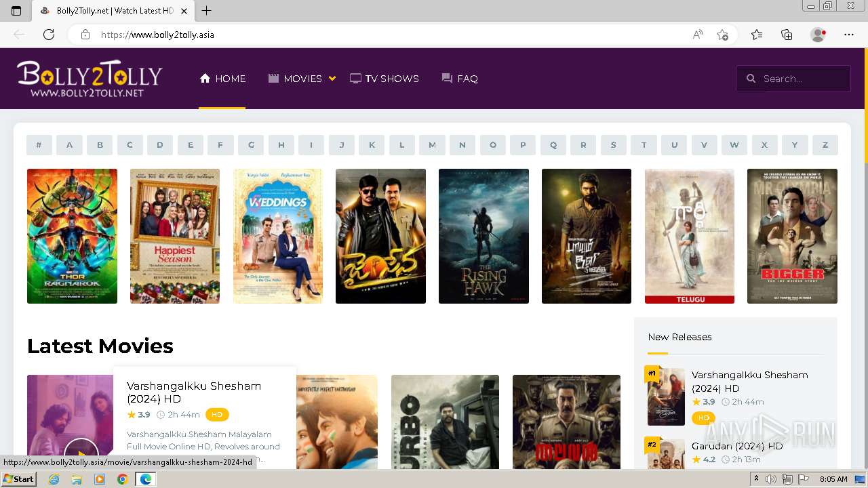Screen dimensions: 868x488
Task: Filter movies by letter T
Action: point(644,145)
